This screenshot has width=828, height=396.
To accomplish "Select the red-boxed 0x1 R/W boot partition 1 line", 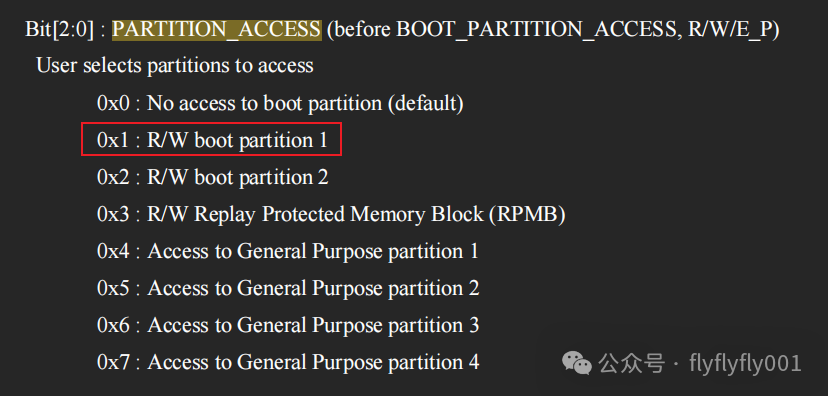I will (212, 139).
